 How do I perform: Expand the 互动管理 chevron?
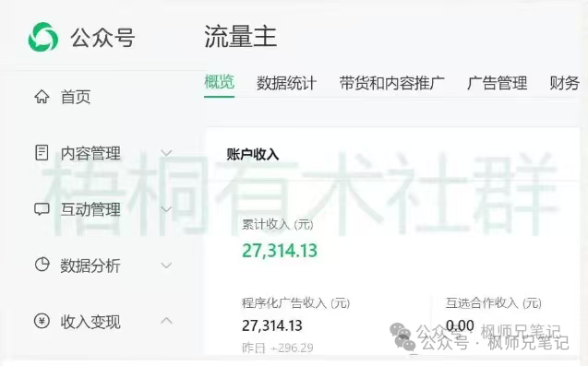point(166,209)
